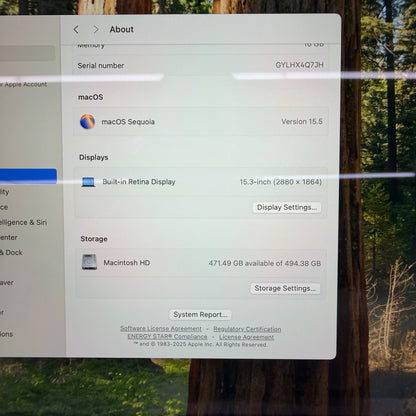416x416 pixels.
Task: Click the serial number value GYLHX4Q7JH
Action: pyautogui.click(x=299, y=65)
